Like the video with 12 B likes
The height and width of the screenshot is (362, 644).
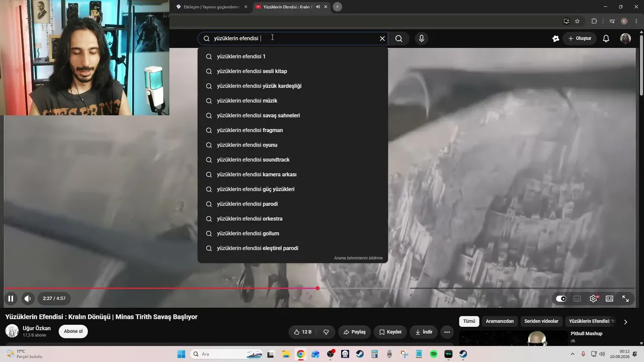pyautogui.click(x=302, y=332)
